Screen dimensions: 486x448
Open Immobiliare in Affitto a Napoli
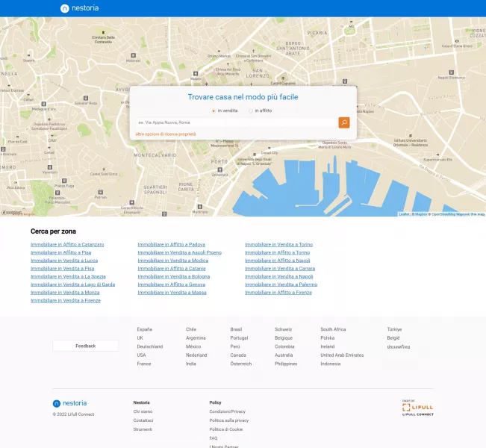(x=278, y=261)
